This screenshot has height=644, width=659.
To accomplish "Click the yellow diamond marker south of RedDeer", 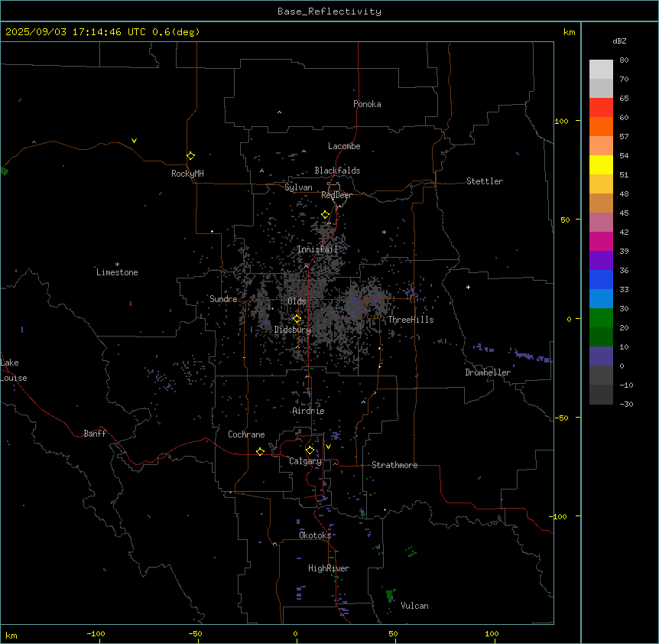I will 326,215.
